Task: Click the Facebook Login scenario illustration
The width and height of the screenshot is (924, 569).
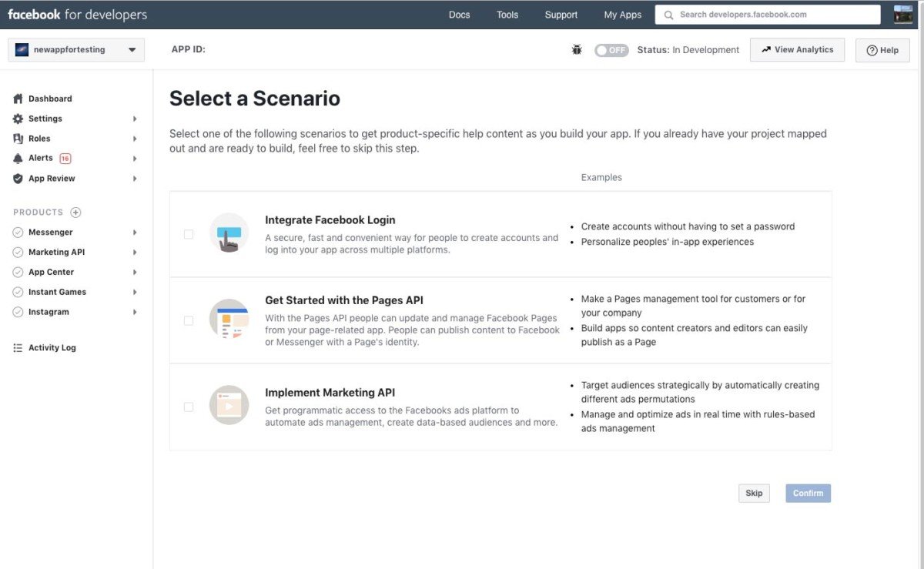Action: click(x=229, y=233)
